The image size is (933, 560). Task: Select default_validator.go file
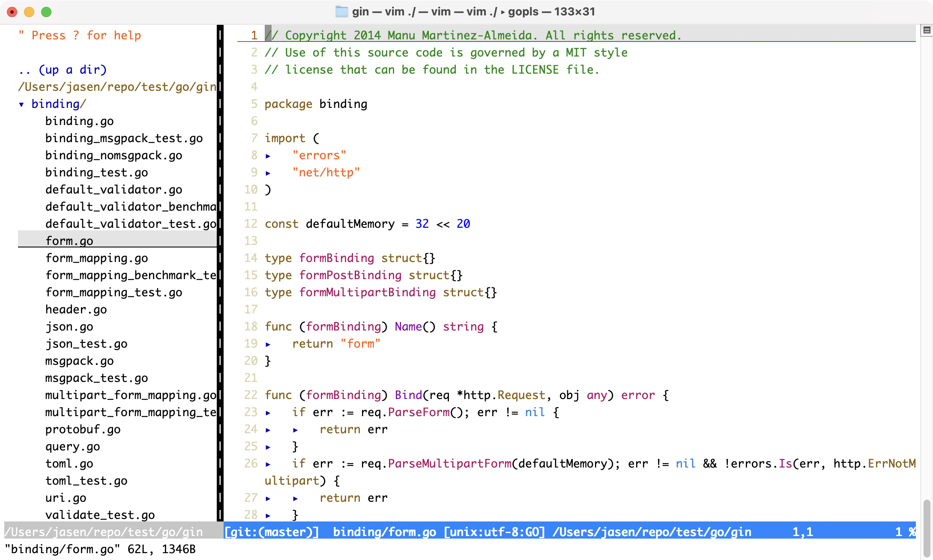point(114,190)
